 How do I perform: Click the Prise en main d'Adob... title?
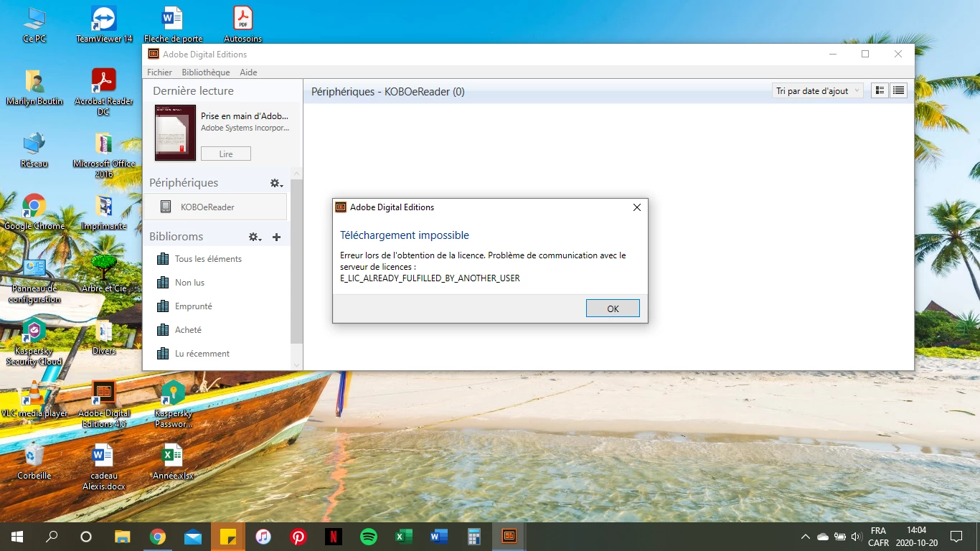coord(245,116)
